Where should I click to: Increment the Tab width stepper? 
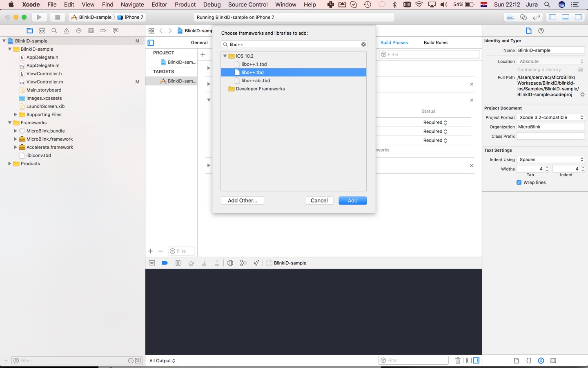tap(547, 167)
